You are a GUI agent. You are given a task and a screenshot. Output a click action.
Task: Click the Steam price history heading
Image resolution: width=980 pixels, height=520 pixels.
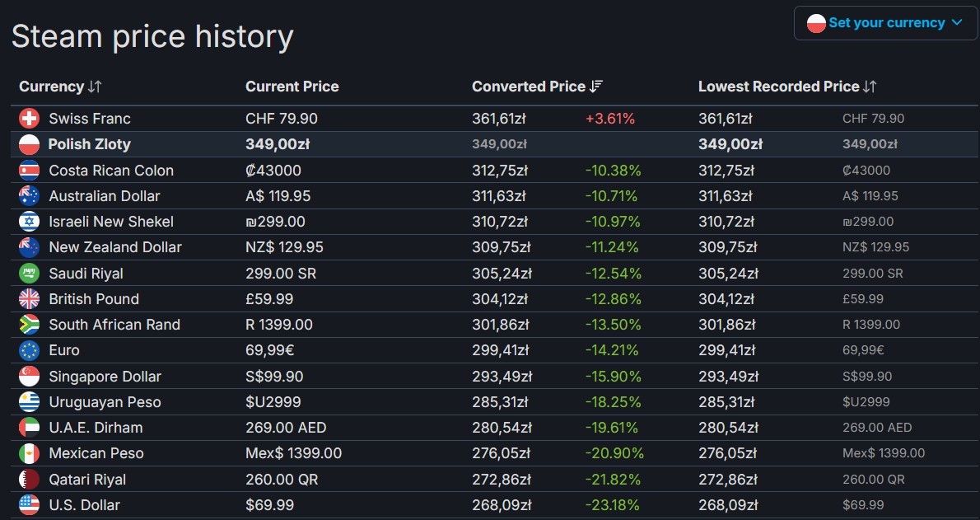point(152,36)
